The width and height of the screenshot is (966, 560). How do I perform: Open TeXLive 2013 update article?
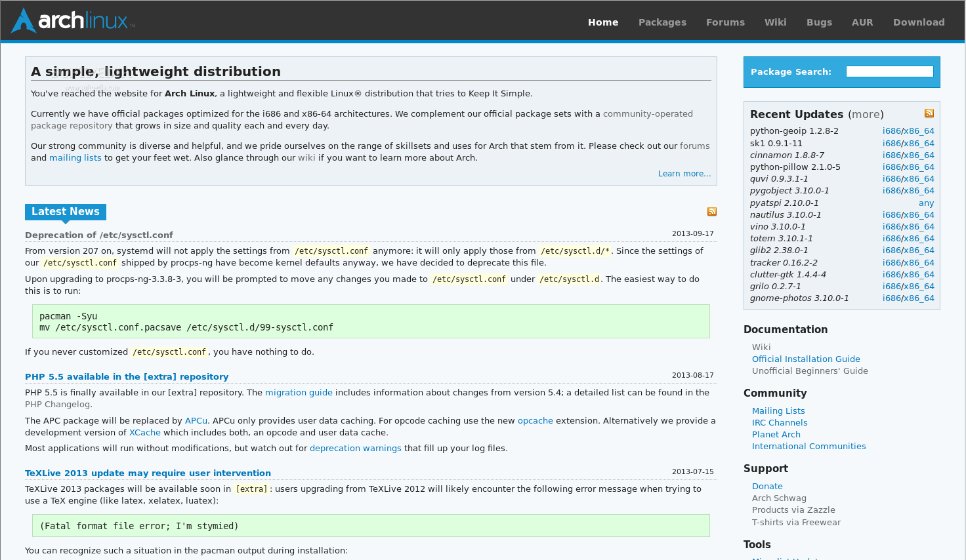coord(148,473)
